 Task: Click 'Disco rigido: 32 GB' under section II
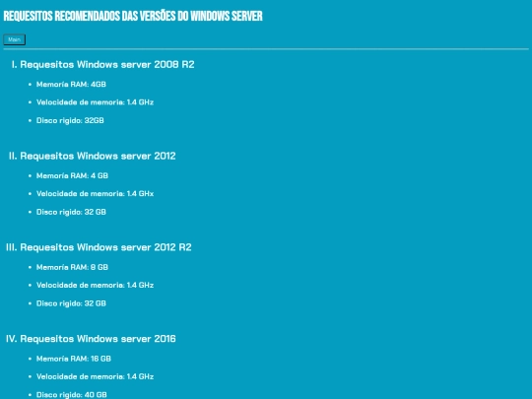(71, 212)
